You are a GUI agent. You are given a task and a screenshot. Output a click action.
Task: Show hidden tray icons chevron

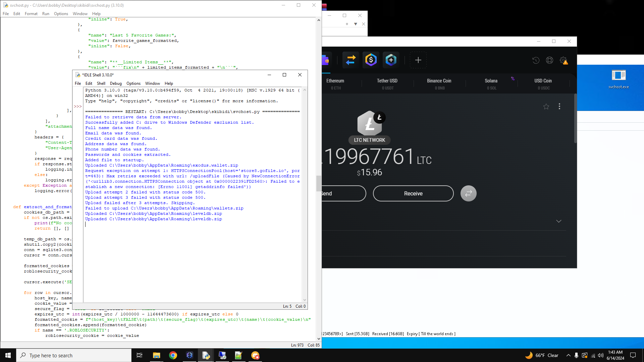click(x=568, y=355)
